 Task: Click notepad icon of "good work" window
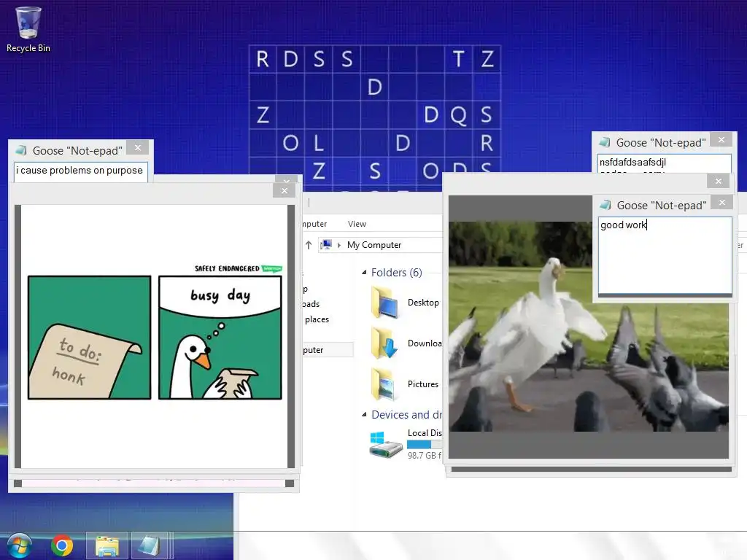click(605, 205)
